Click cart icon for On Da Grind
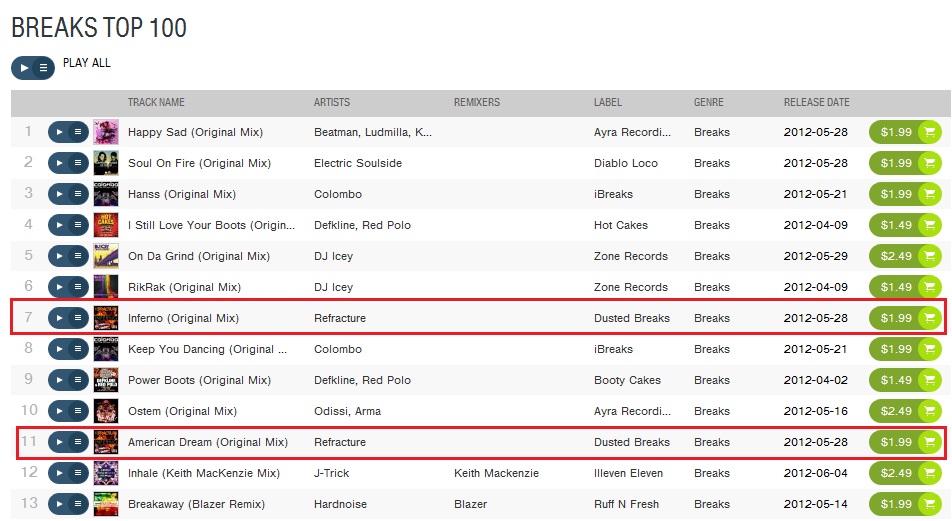952x521 pixels. [x=930, y=256]
